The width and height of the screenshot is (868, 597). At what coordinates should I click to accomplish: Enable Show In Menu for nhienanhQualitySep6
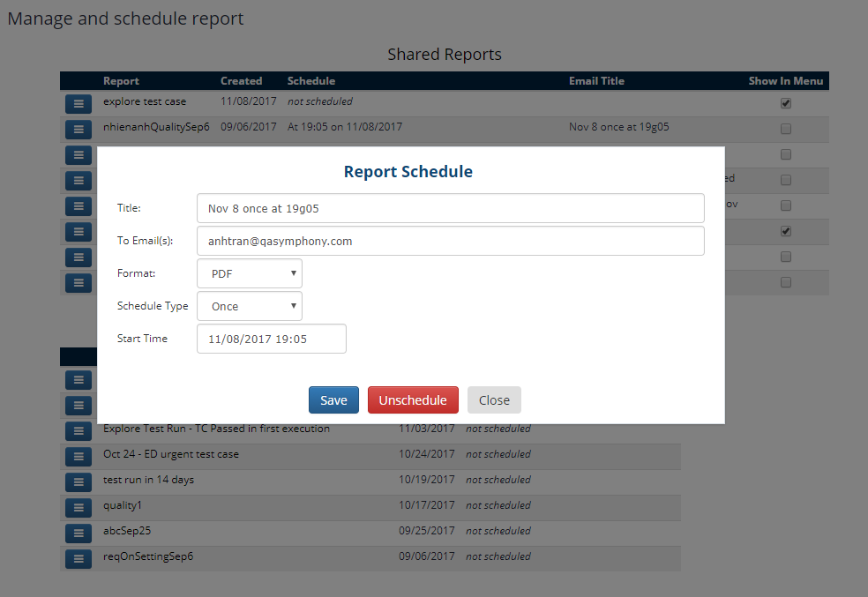(786, 129)
